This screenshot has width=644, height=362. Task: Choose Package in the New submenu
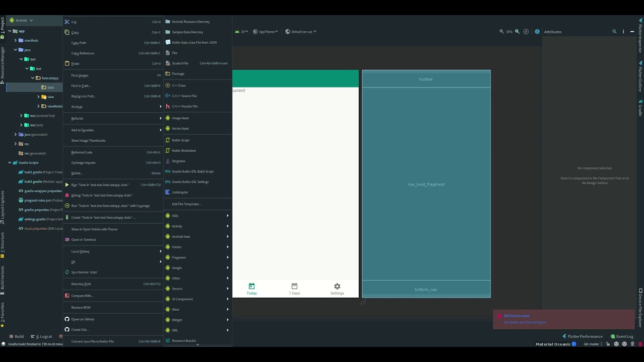[x=197, y=73]
